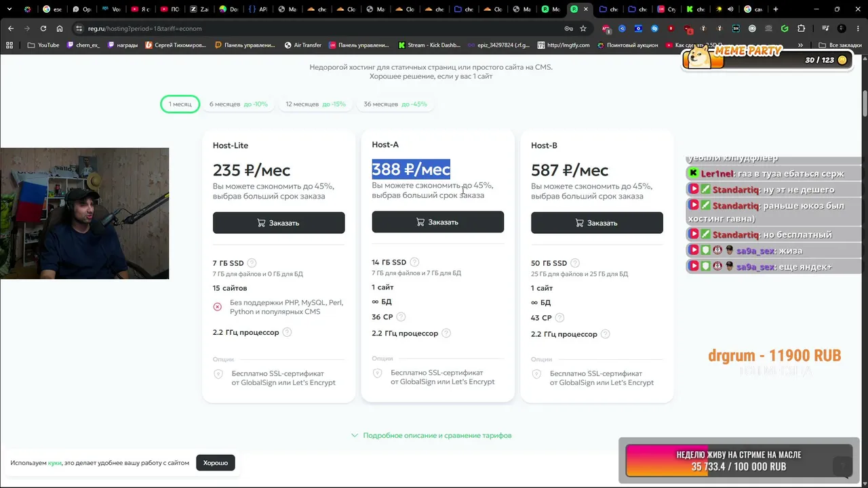
Task: Go back using the browser back arrow
Action: point(11,28)
